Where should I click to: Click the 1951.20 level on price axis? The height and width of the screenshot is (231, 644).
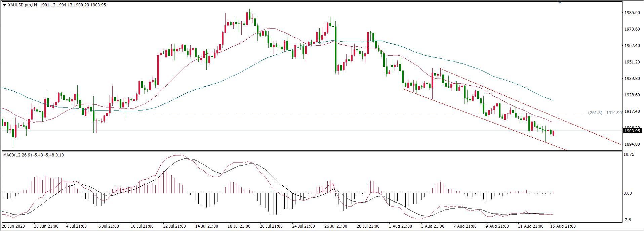[632, 62]
